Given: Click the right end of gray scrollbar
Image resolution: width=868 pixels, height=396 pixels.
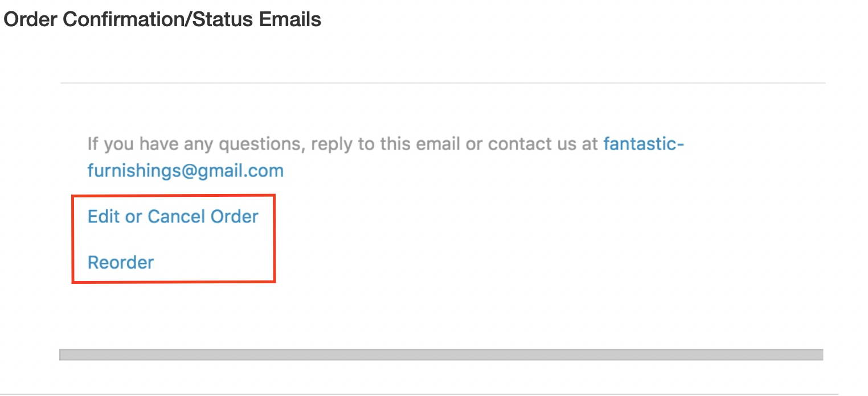Looking at the screenshot, I should click(818, 355).
